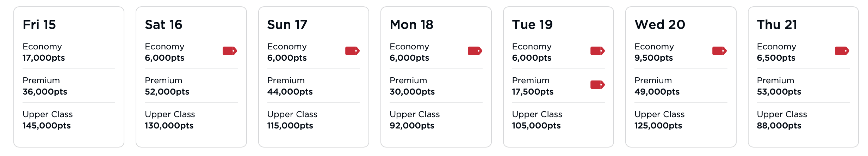Select Mon 18 Upper Class 92,000pts fare
Image resolution: width=868 pixels, height=156 pixels.
point(415,120)
